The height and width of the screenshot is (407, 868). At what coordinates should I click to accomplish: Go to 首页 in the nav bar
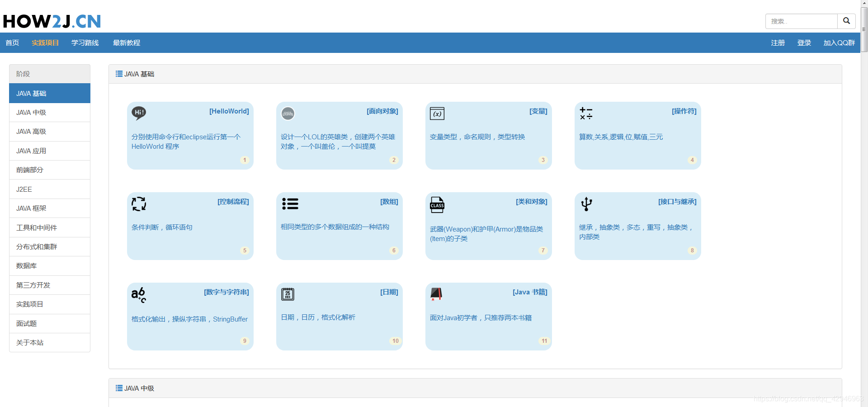point(12,43)
